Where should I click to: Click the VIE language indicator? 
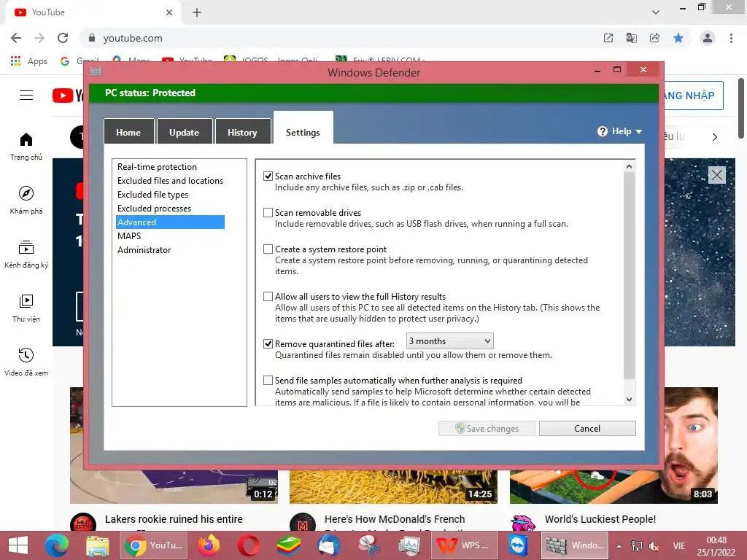[x=679, y=546]
